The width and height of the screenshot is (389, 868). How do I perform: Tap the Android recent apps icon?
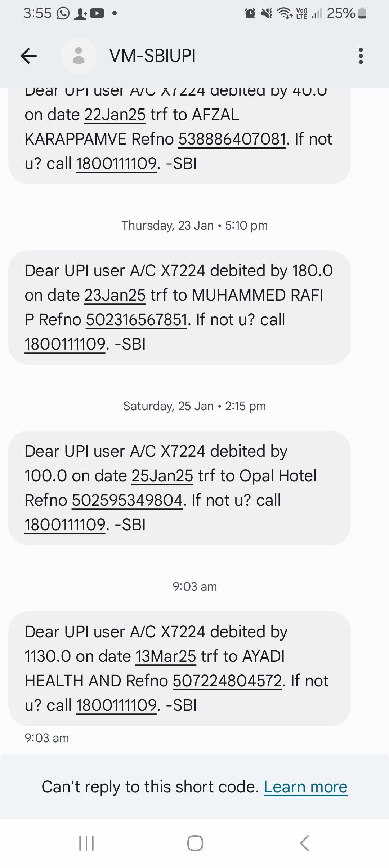[x=86, y=843]
